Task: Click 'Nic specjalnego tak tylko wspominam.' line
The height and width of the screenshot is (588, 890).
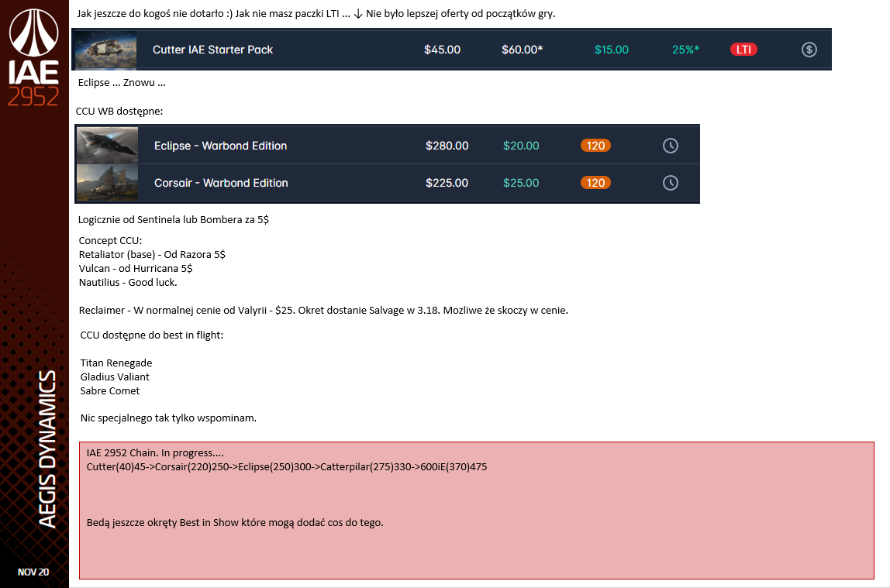Action: click(168, 418)
